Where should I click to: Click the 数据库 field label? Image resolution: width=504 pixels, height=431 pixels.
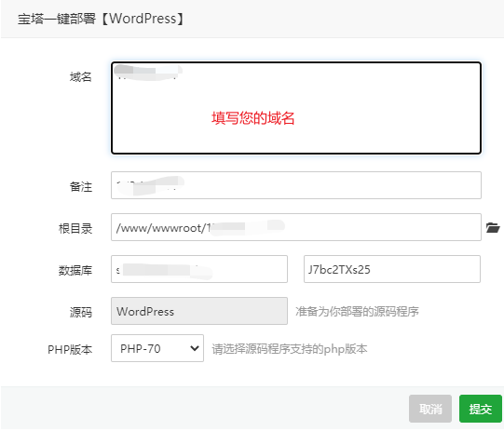[75, 270]
